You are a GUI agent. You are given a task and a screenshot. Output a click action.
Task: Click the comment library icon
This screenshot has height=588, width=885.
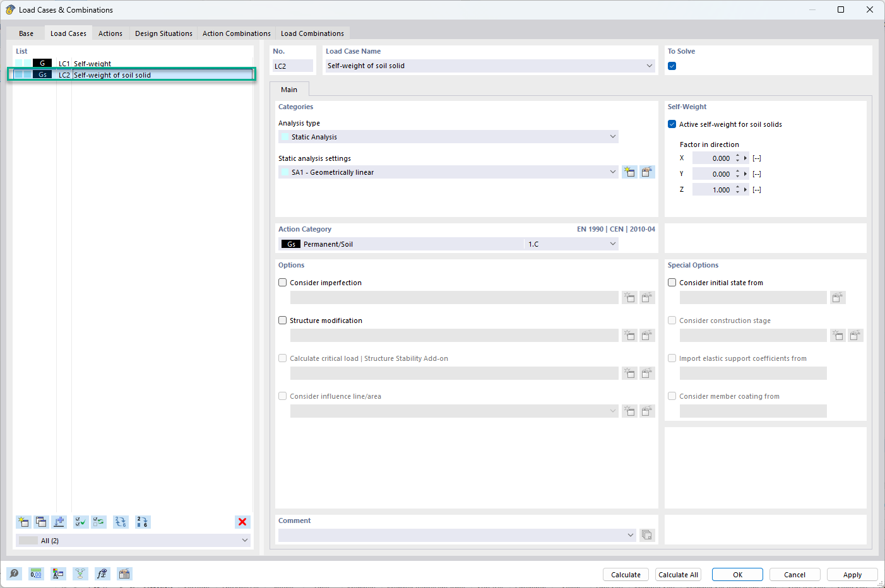[647, 535]
